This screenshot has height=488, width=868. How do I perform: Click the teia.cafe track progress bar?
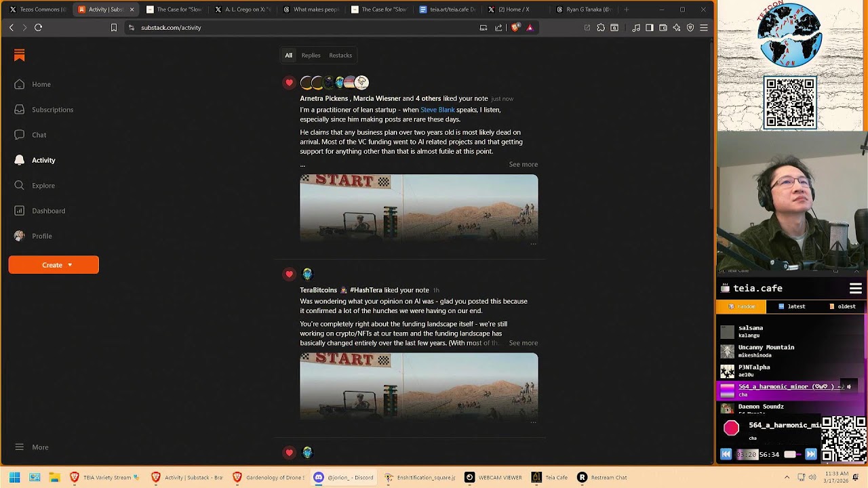pos(747,454)
